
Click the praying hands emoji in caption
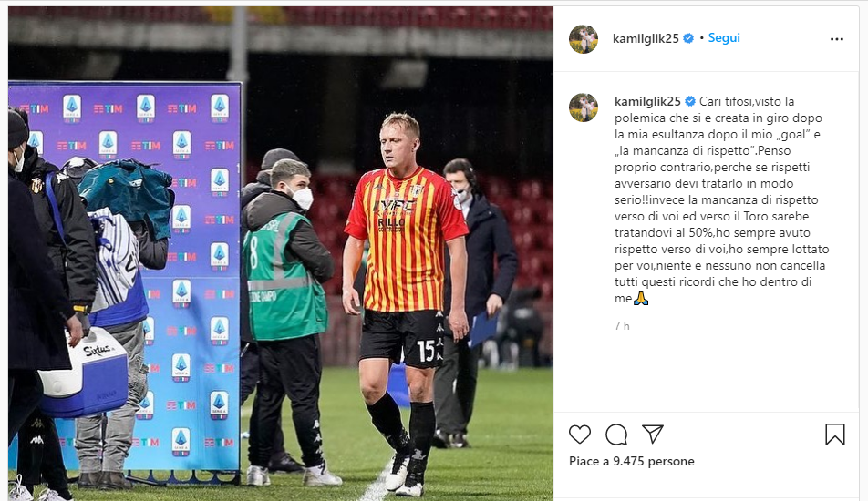click(640, 299)
